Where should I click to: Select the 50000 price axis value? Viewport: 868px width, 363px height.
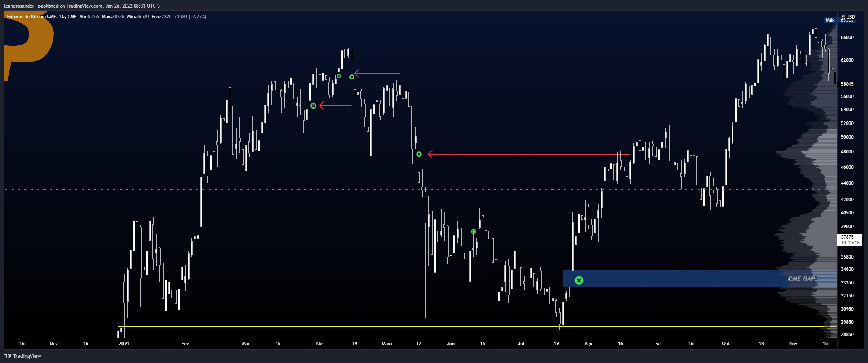847,137
